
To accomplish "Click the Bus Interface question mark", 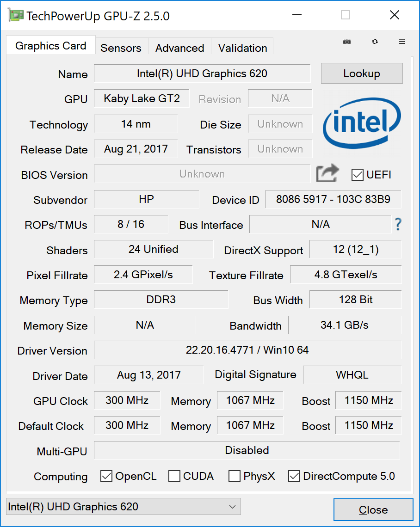I will click(398, 225).
